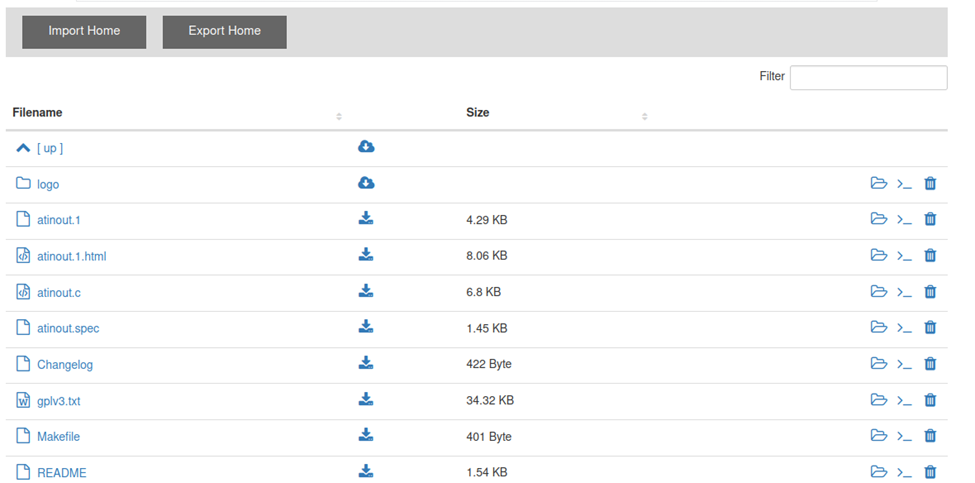Screen dimensions: 975x483
Task: Open the atinout.1.html file link
Action: click(x=72, y=256)
